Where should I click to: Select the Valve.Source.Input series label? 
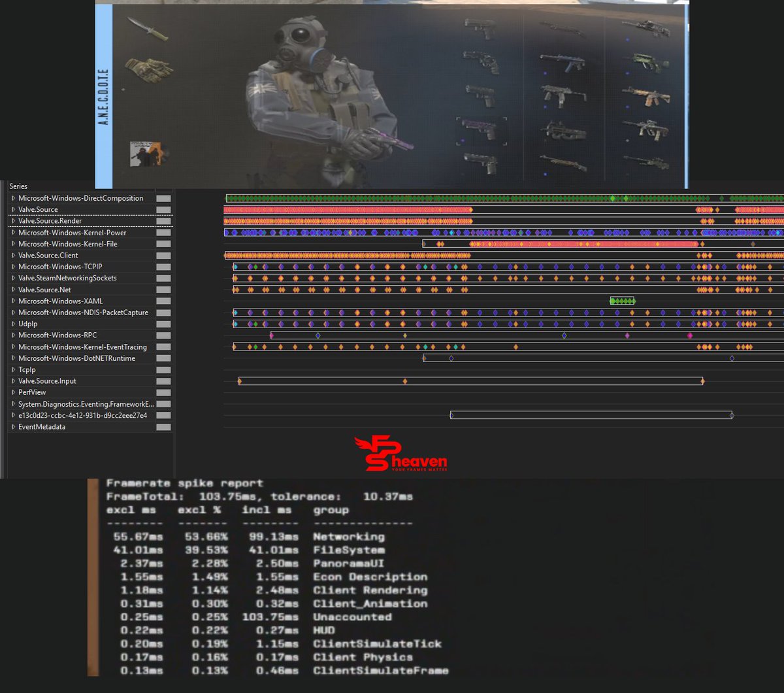[47, 381]
